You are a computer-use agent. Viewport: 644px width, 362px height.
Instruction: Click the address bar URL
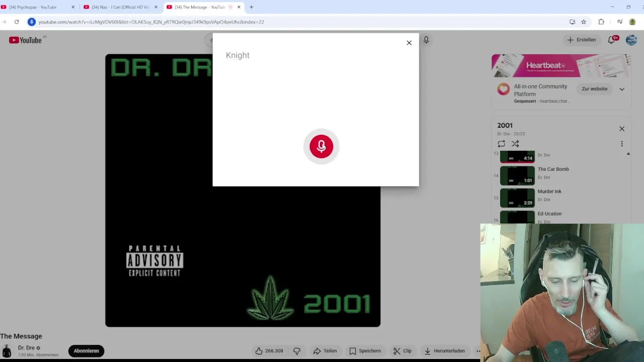tap(151, 22)
